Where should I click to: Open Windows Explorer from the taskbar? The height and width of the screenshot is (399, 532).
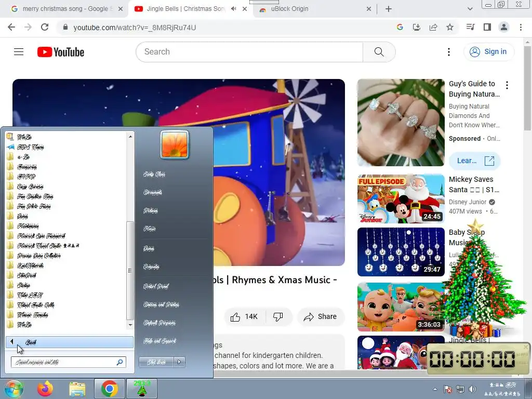point(77,389)
